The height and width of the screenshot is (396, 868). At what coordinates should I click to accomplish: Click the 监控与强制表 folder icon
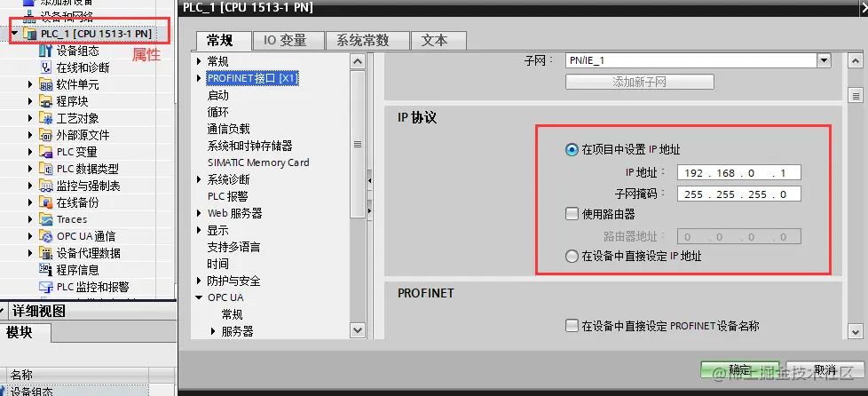(x=46, y=186)
